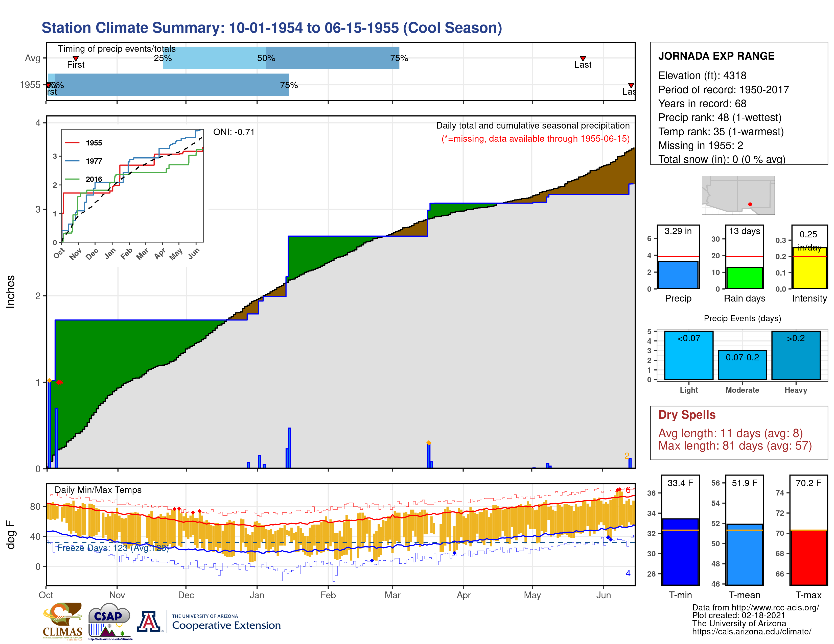Click the mid-January daily precipitation bar
Screen dimensions: 834x644
(x=289, y=448)
